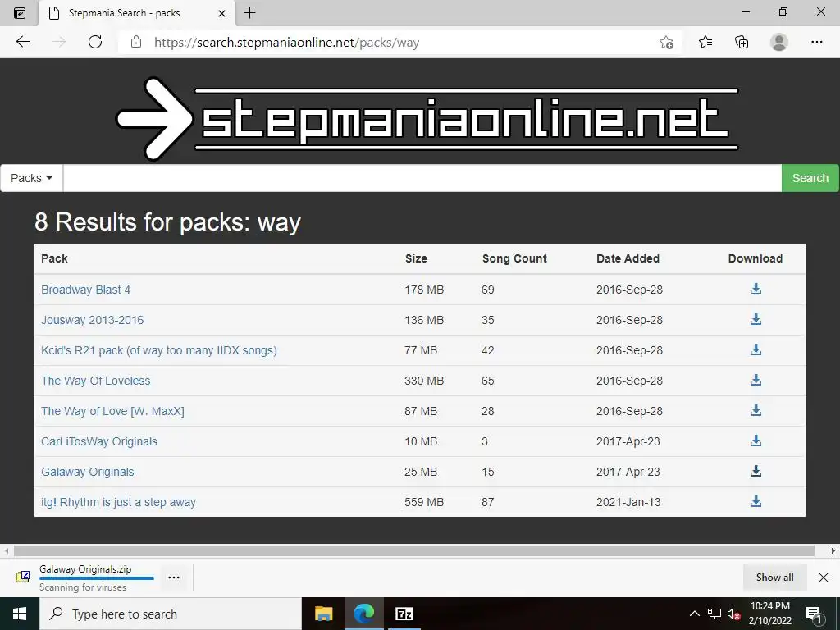This screenshot has height=630, width=840.
Task: Click the address bar URL
Action: pyautogui.click(x=286, y=43)
